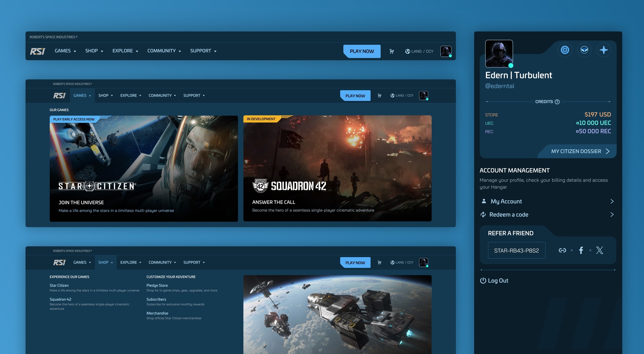
Task: Click the credits help question mark icon
Action: [x=557, y=102]
